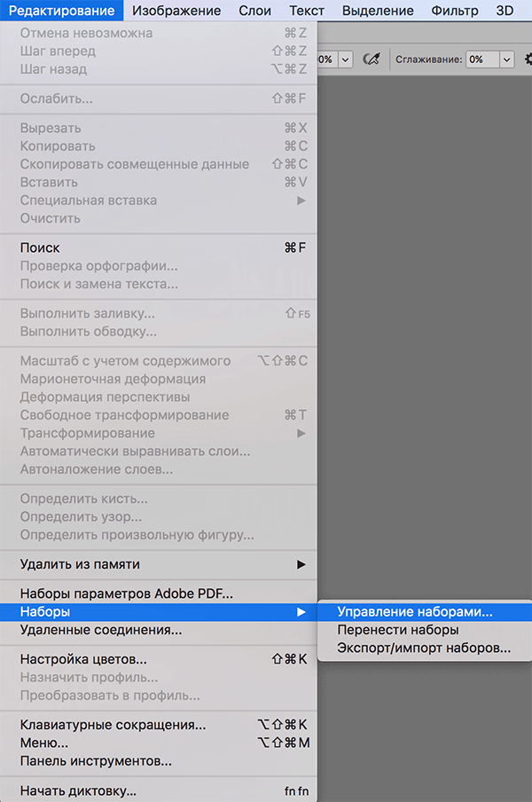Open the Фильтр menu
The height and width of the screenshot is (802, 532).
[454, 11]
